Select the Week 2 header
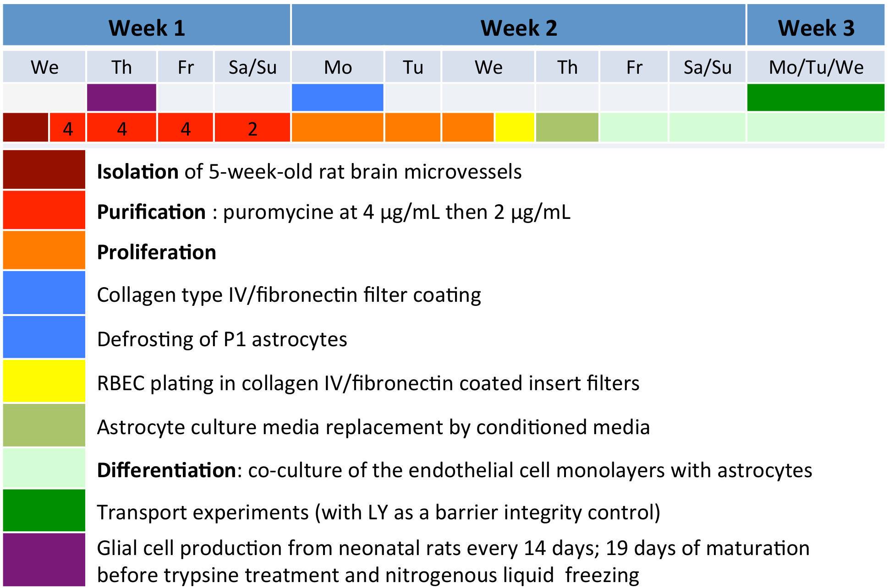889x588 pixels. coord(518,27)
